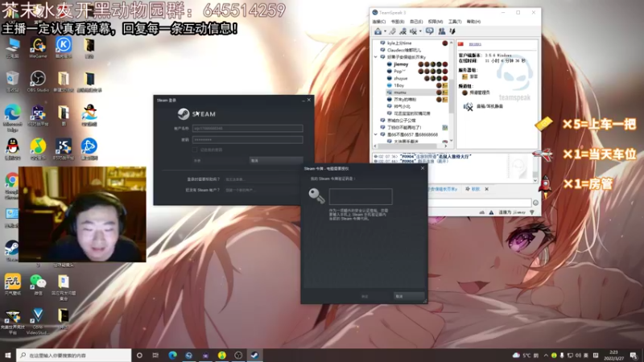The image size is (644, 362).
Task: Click Steam login button
Action: pyautogui.click(x=220, y=160)
